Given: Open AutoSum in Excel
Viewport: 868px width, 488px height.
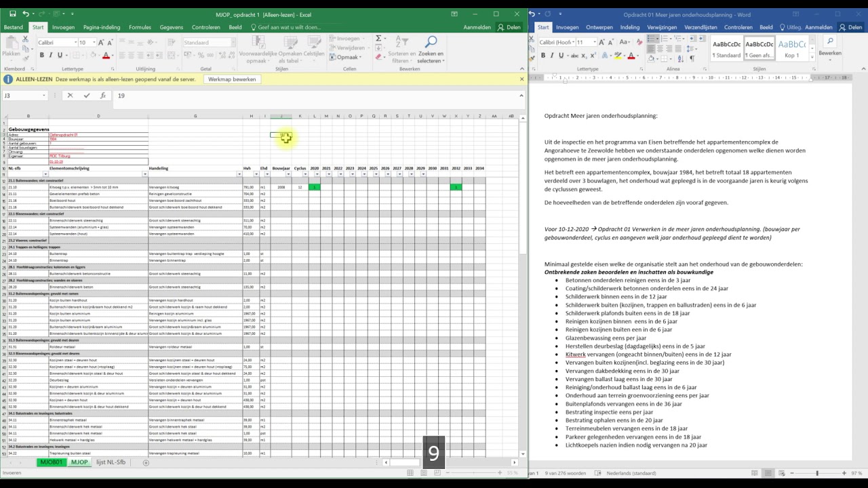Looking at the screenshot, I should [x=378, y=38].
